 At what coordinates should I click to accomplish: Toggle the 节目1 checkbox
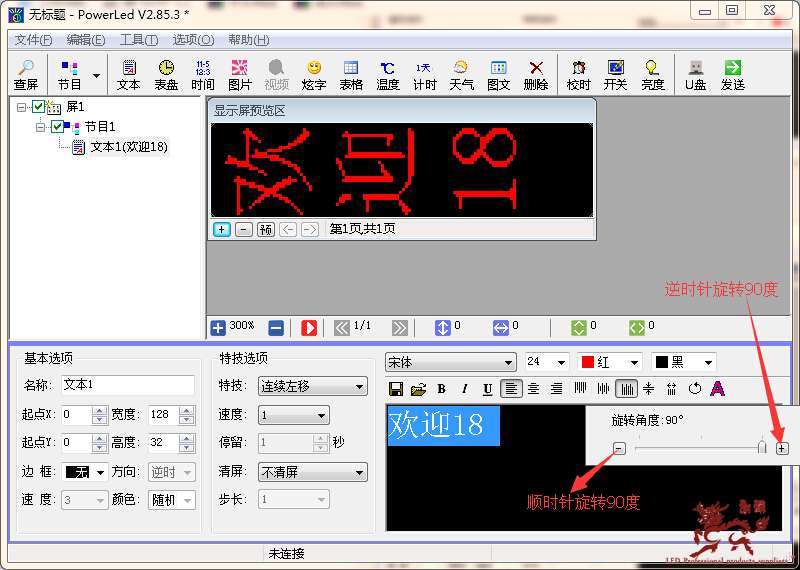coord(57,127)
